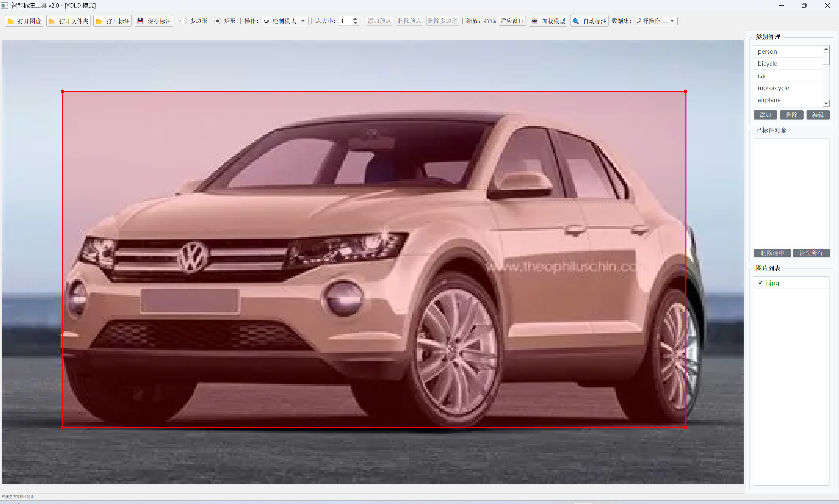The image size is (839, 504).
Task: Increase point size with the up arrow
Action: (355, 19)
